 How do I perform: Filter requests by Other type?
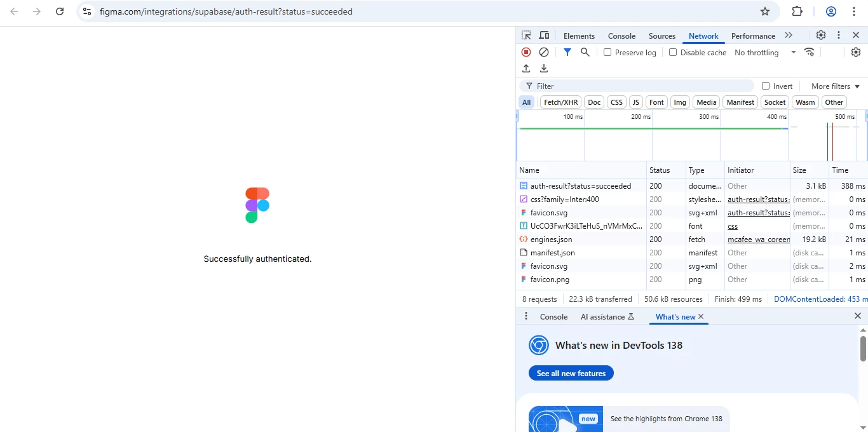pyautogui.click(x=834, y=102)
